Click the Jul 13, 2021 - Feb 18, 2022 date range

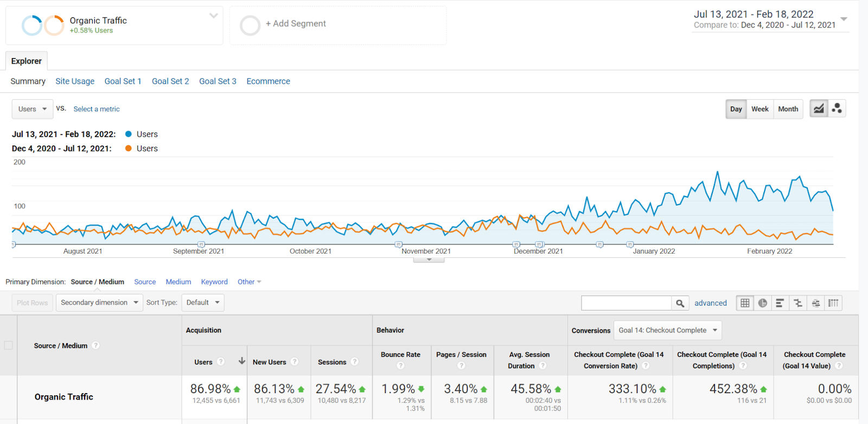pyautogui.click(x=754, y=14)
